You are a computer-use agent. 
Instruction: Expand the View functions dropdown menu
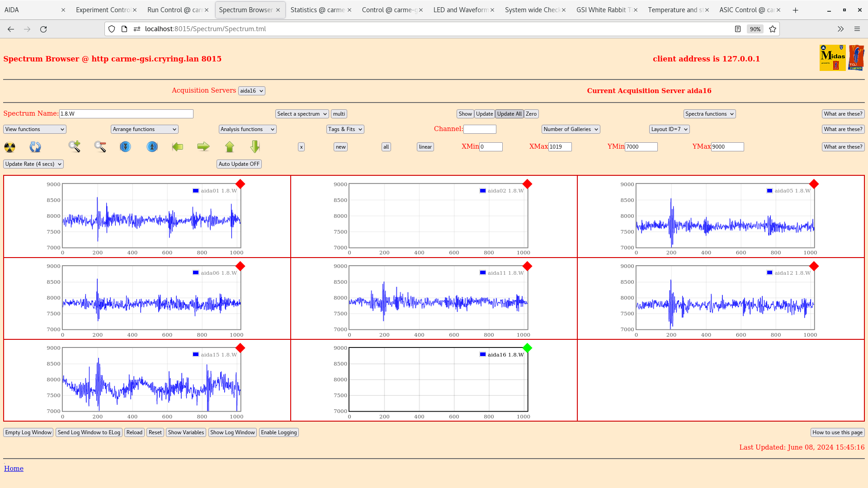coord(34,129)
